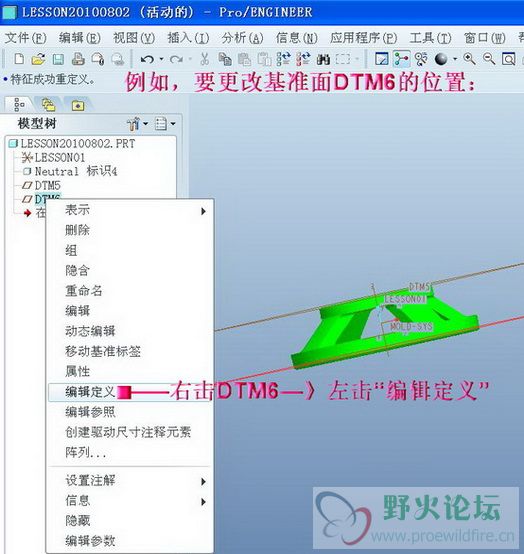Choose 编辑参数 from the context menu
Screen dimensions: 524x554
click(x=131, y=541)
